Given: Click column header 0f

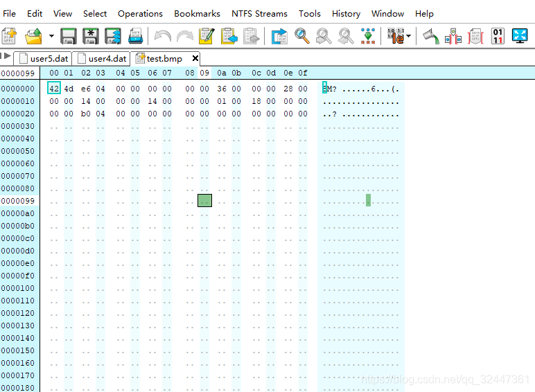Looking at the screenshot, I should [x=303, y=73].
